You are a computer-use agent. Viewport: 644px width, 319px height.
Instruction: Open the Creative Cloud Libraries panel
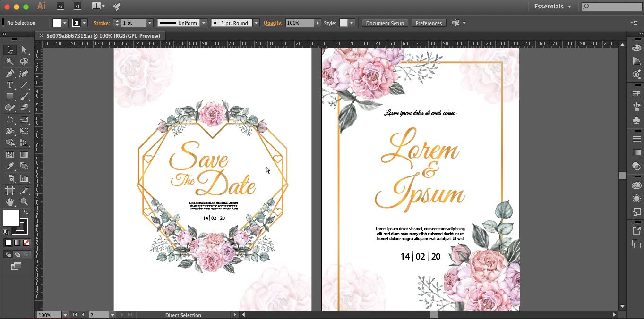click(636, 185)
